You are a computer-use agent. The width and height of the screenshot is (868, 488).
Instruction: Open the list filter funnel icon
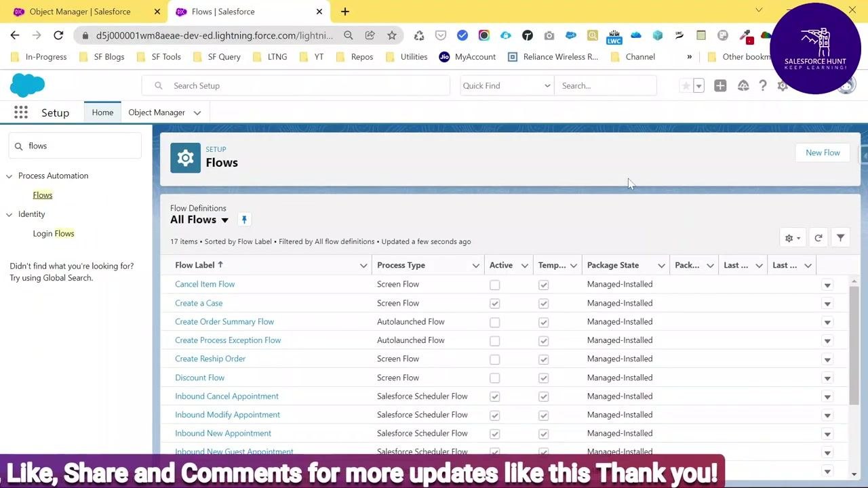click(x=841, y=238)
